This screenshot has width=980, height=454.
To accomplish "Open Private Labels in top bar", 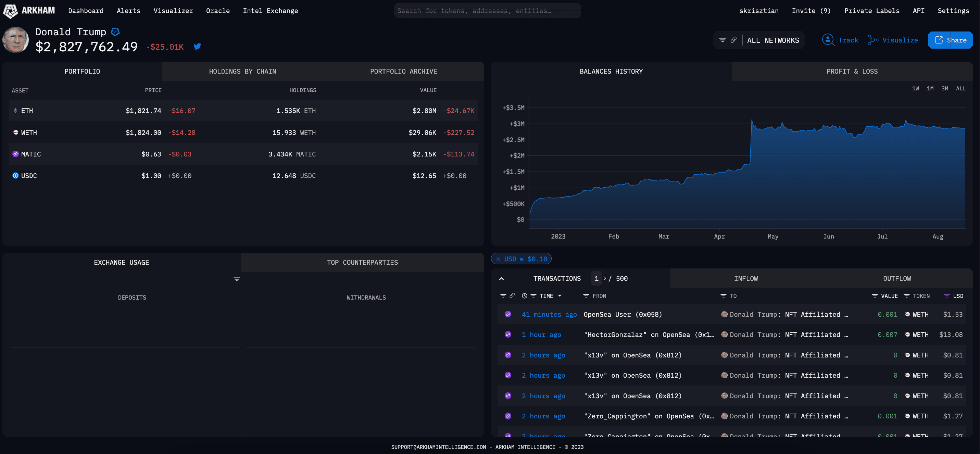I will [871, 11].
